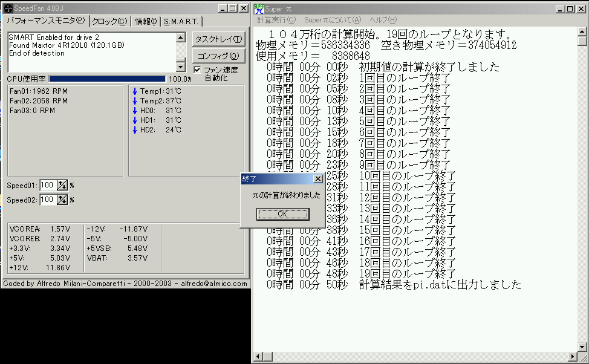This screenshot has width=589, height=364.
Task: Click Super π vertical scroll-up arrow
Action: tap(582, 31)
